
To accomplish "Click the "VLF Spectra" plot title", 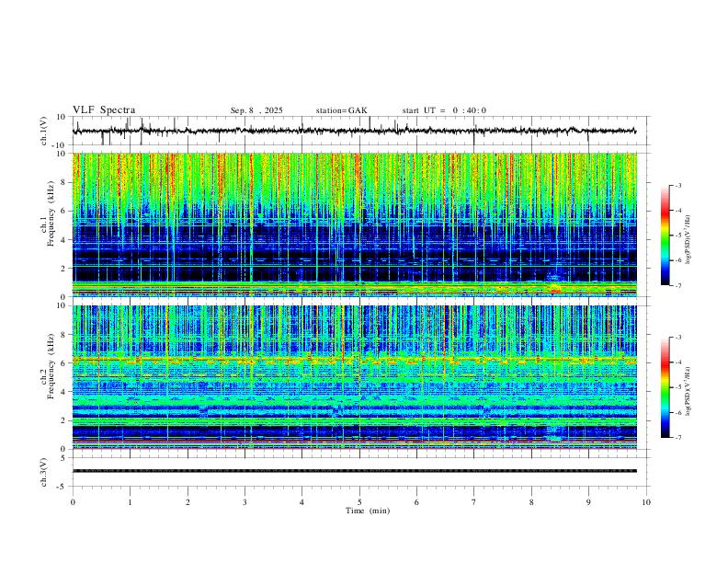I will 104,110.
